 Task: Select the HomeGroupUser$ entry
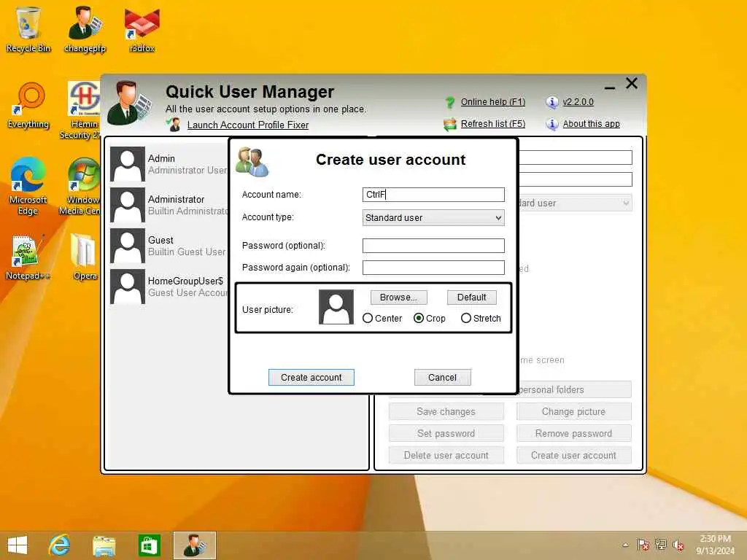pos(169,287)
